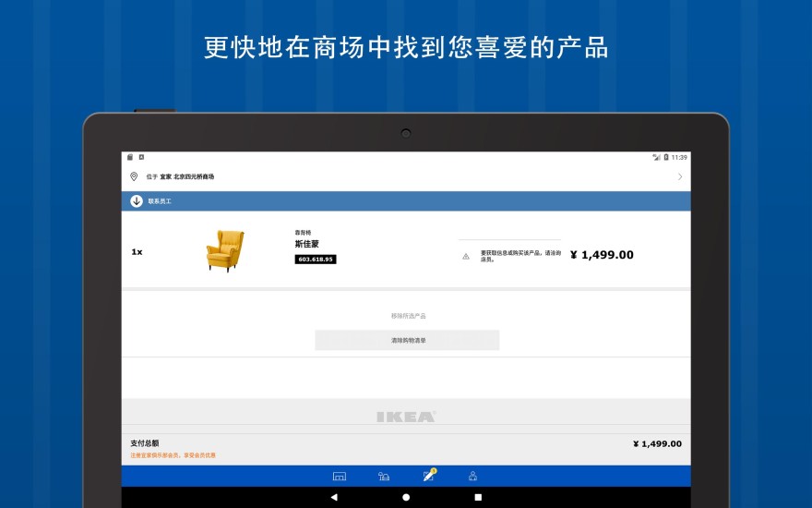The width and height of the screenshot is (812, 508).
Task: Click the SD card notification icon in the status bar
Action: (x=130, y=157)
